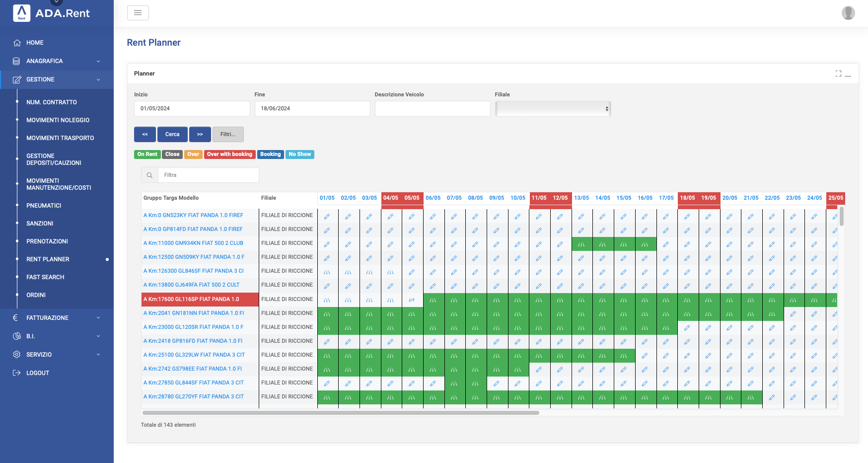This screenshot has height=463, width=868.
Task: Click the Inizio date field
Action: coord(192,109)
